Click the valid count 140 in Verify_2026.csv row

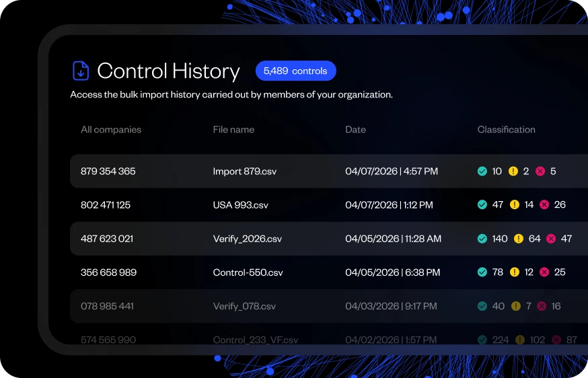click(x=499, y=239)
